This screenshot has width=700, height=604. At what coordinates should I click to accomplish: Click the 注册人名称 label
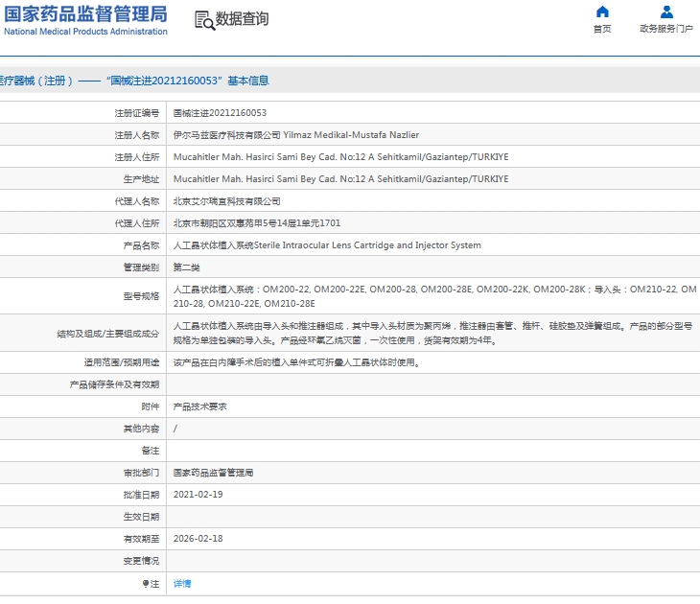(136, 135)
